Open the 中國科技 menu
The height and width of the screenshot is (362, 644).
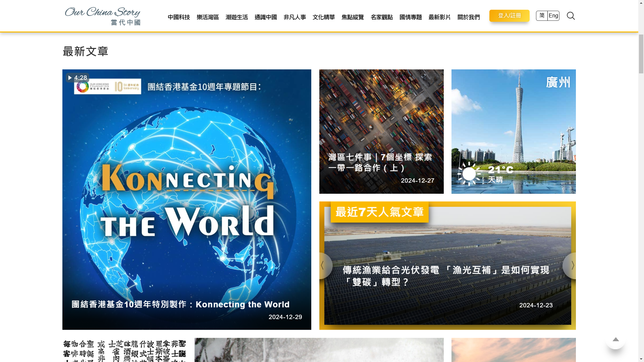pos(179,17)
